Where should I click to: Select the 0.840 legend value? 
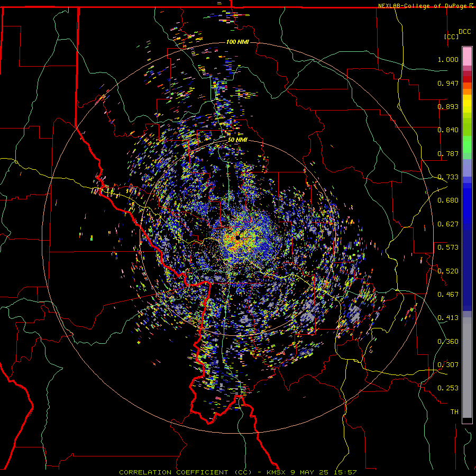448,130
